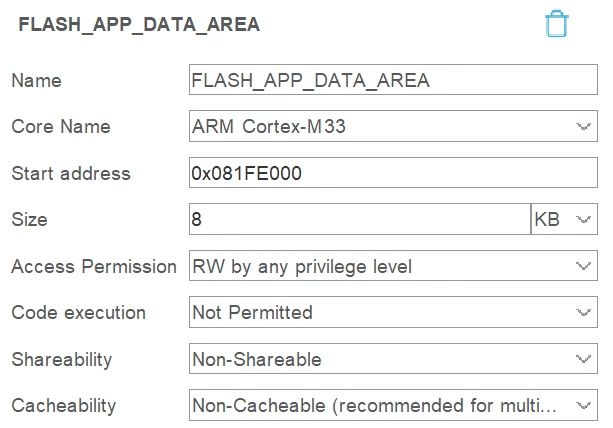
Task: Click the Code execution chevron arrow
Action: 583,312
